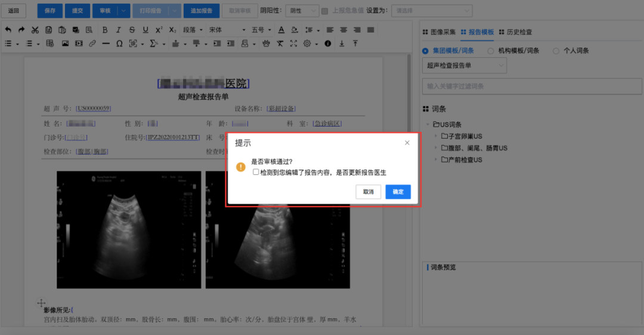Insert a video clip

tap(79, 43)
